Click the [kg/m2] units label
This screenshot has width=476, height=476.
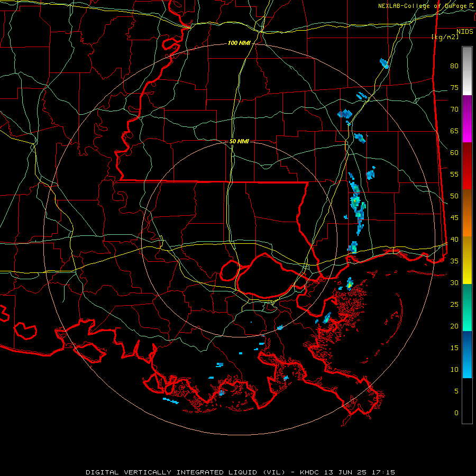click(x=445, y=36)
